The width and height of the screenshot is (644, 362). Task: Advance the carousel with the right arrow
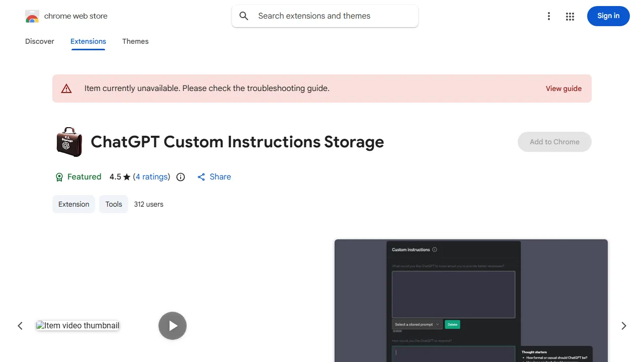pyautogui.click(x=623, y=326)
